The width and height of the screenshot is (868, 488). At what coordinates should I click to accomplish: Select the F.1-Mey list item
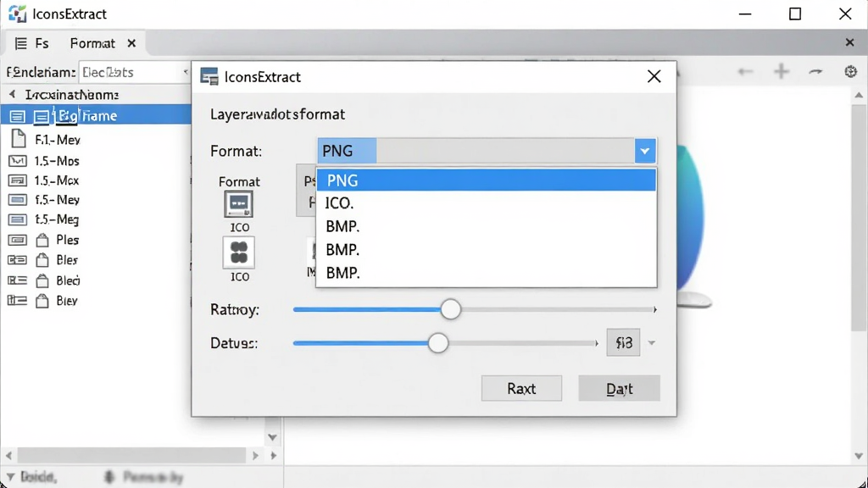point(57,140)
